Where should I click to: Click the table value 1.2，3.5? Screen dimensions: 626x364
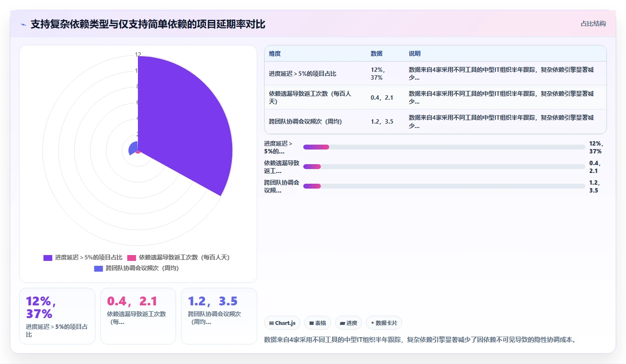[382, 121]
